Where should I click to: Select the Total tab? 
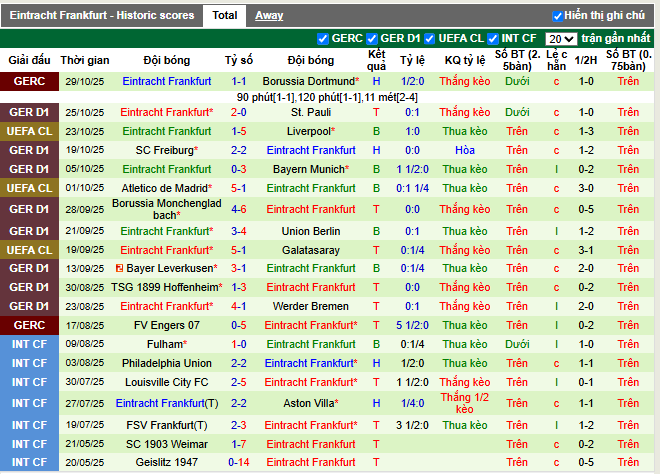pos(225,15)
